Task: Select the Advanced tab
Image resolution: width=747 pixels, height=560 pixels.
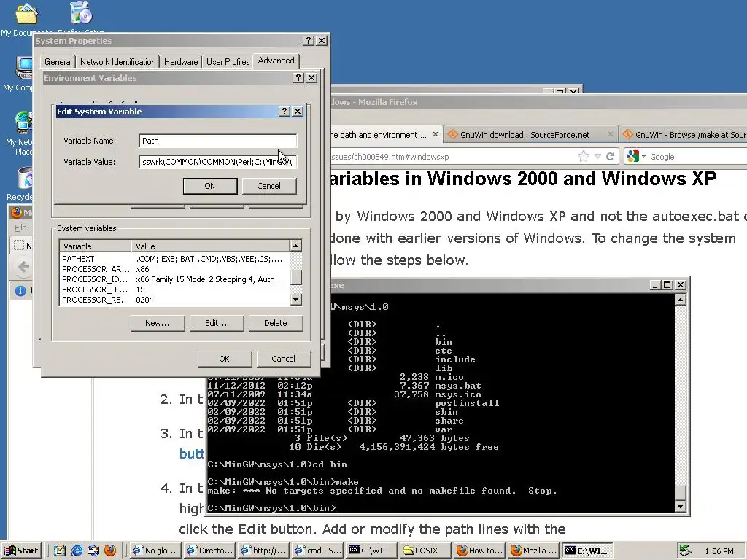Action: click(x=276, y=61)
